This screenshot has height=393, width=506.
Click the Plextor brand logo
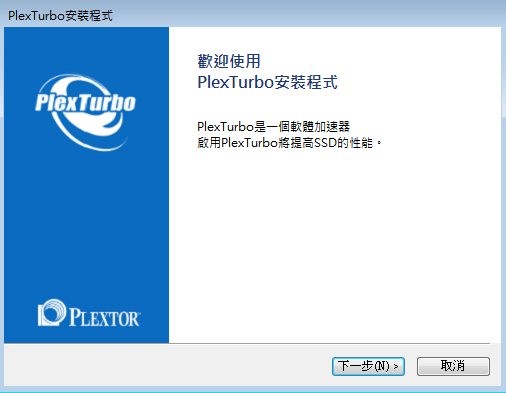(x=89, y=313)
